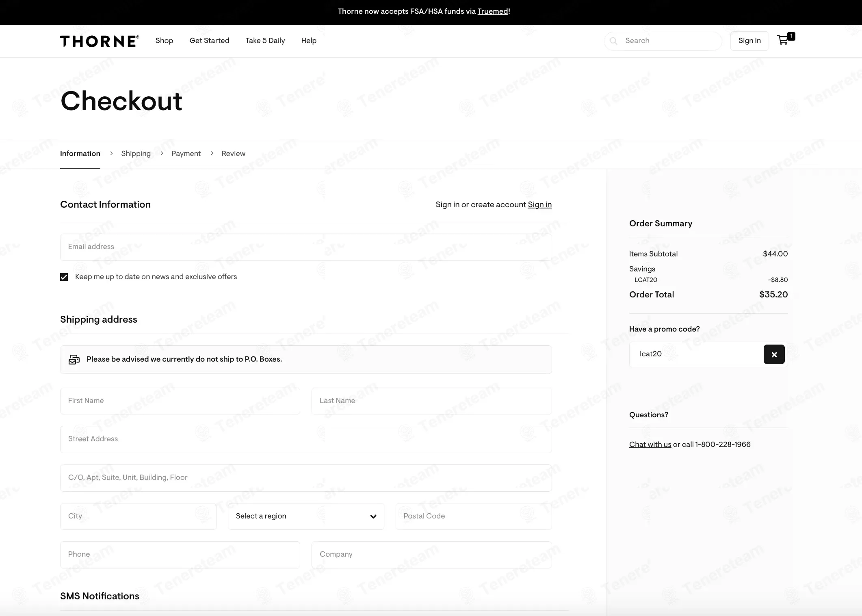Open the Help menu item
The image size is (862, 616).
(x=309, y=41)
